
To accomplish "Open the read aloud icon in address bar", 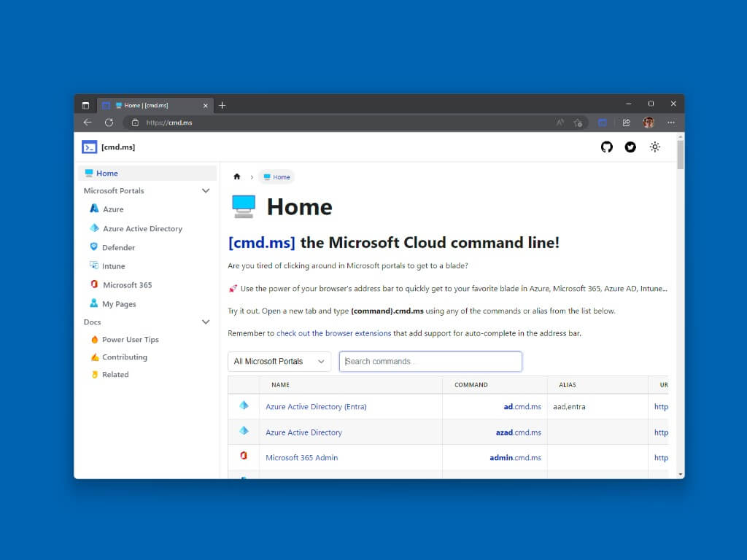I will (560, 122).
